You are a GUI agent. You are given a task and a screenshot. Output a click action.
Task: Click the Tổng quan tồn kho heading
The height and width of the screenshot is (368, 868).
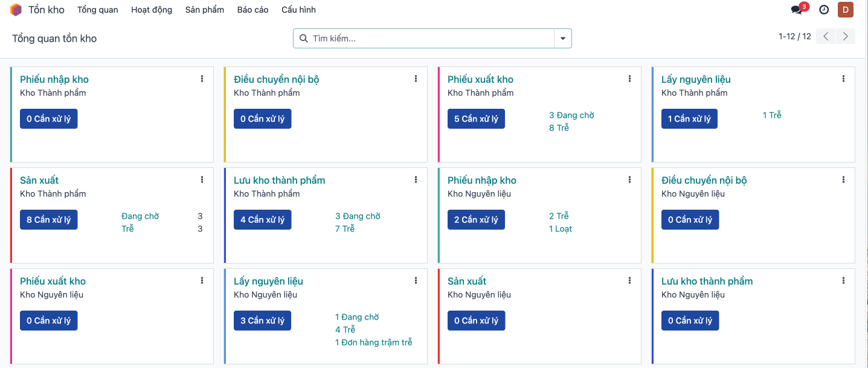[54, 39]
